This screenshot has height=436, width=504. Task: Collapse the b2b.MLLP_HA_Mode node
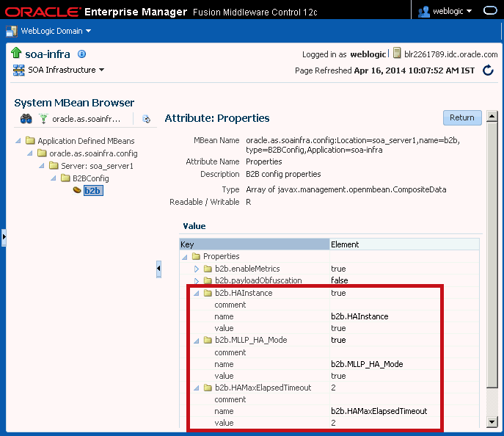click(x=197, y=340)
